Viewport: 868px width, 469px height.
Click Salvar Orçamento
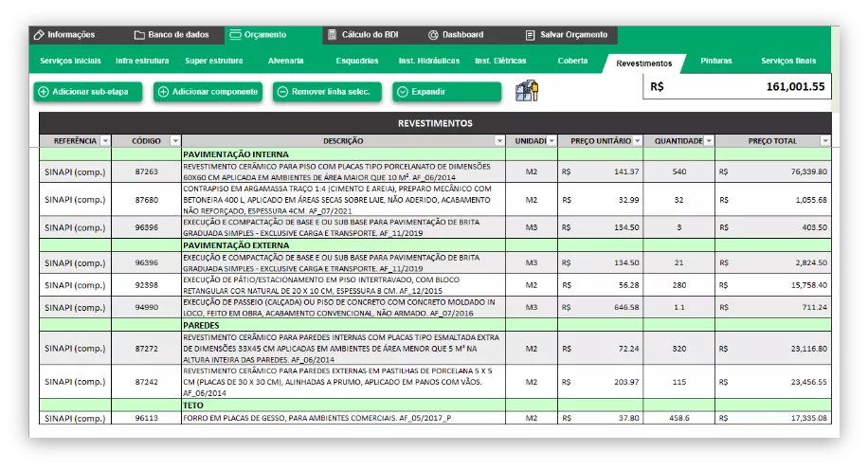pos(567,35)
